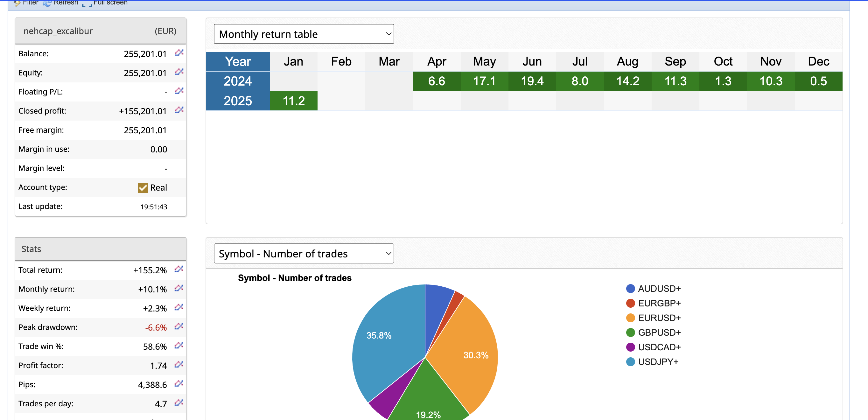Screen dimensions: 868x420
Task: Click the chart icon next to Trades per day
Action: [x=179, y=403]
